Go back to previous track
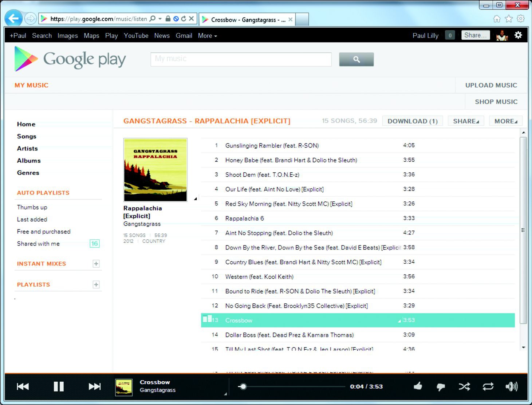 [x=23, y=386]
